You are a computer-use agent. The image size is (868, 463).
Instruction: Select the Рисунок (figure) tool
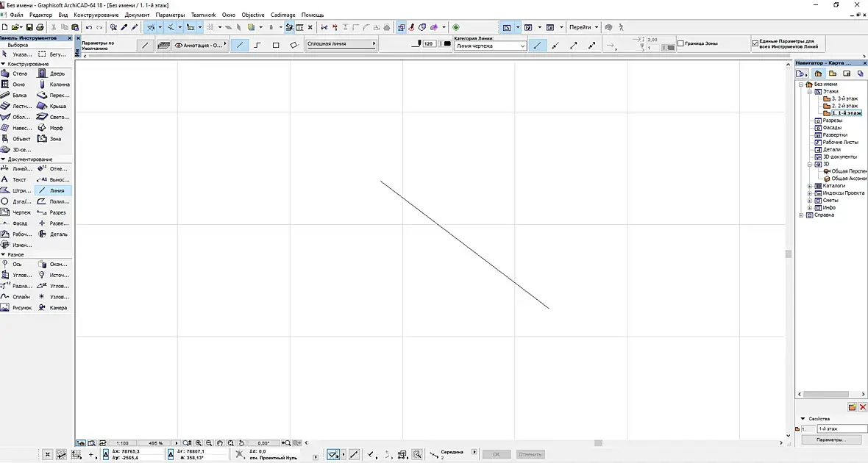[x=15, y=307]
